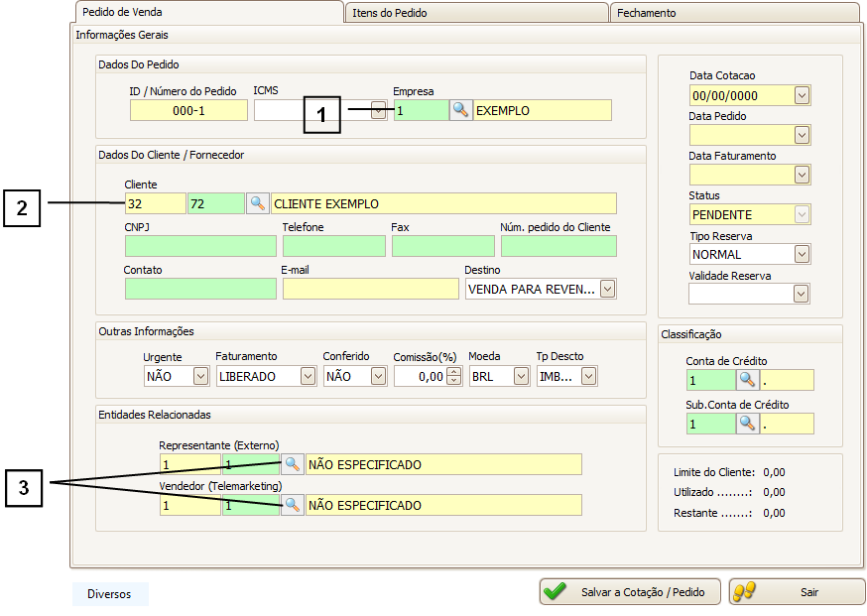Click the CNPJ input field
Image resolution: width=867 pixels, height=616 pixels.
199,246
